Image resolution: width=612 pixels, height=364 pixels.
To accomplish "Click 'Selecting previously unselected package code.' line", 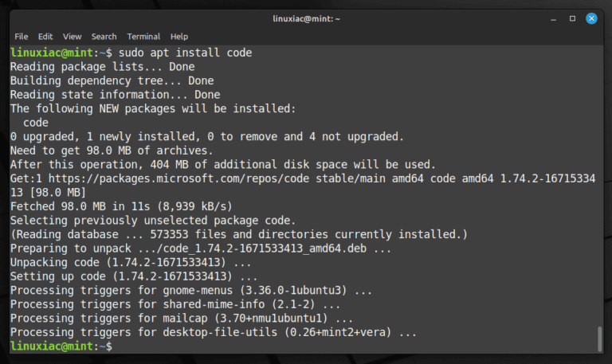I will (x=153, y=221).
